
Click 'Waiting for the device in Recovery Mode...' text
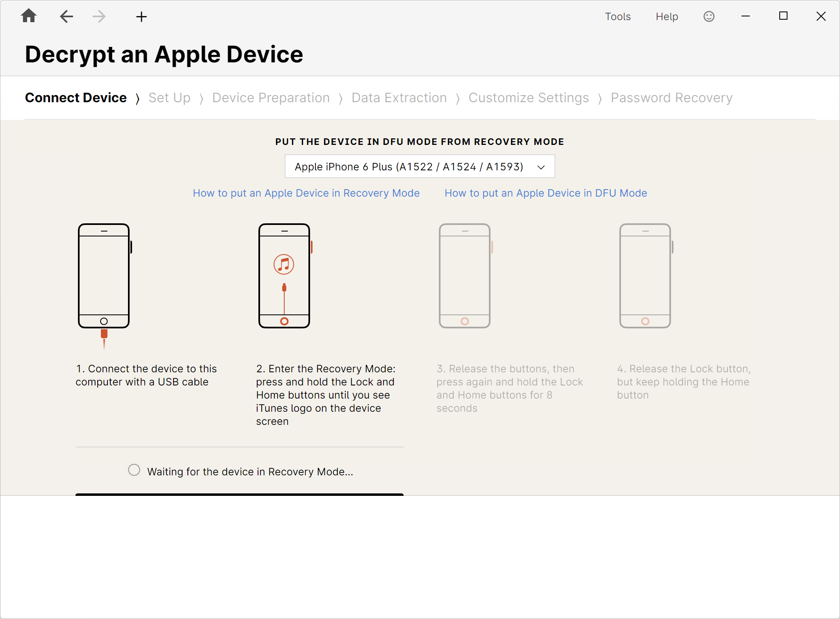click(x=250, y=472)
